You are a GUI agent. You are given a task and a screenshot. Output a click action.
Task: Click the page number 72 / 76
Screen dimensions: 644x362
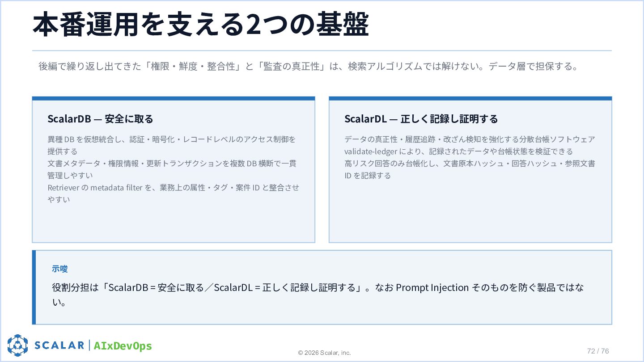(x=598, y=351)
